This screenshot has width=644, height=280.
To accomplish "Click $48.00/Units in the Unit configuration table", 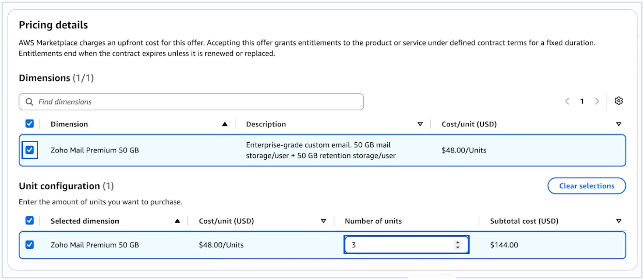I will pyautogui.click(x=221, y=245).
